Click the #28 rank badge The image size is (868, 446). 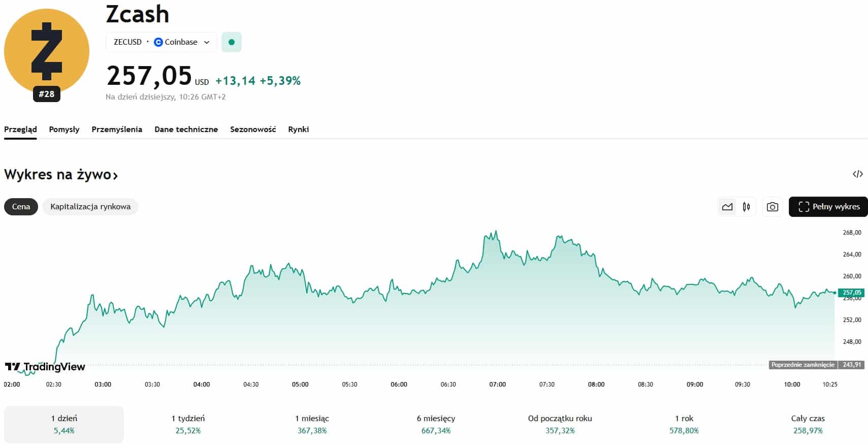pyautogui.click(x=47, y=94)
